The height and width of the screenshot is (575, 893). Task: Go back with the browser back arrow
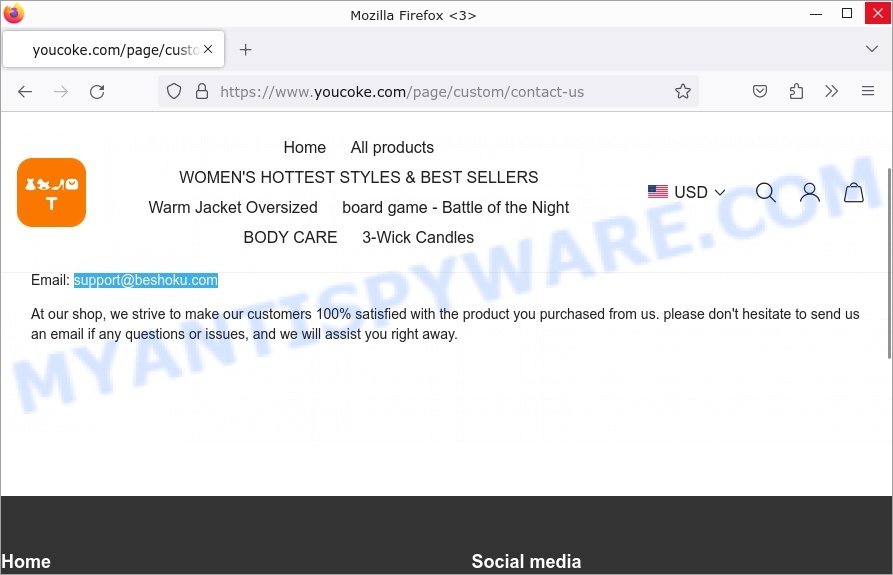24,92
